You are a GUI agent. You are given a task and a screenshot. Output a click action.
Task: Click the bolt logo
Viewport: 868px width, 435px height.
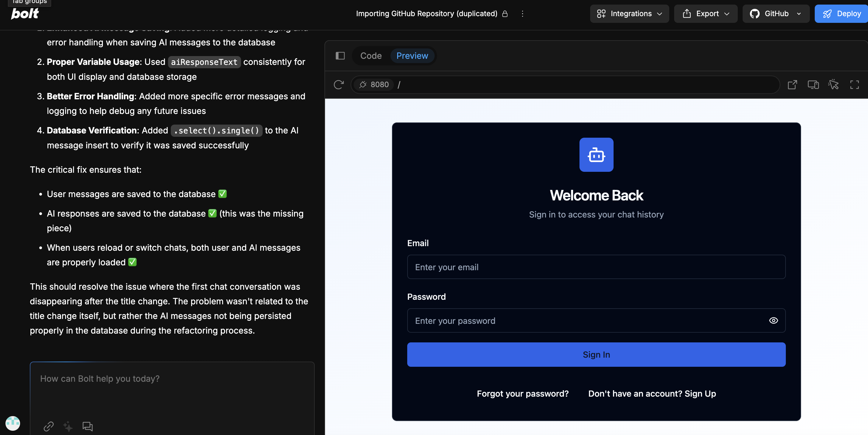pos(25,14)
